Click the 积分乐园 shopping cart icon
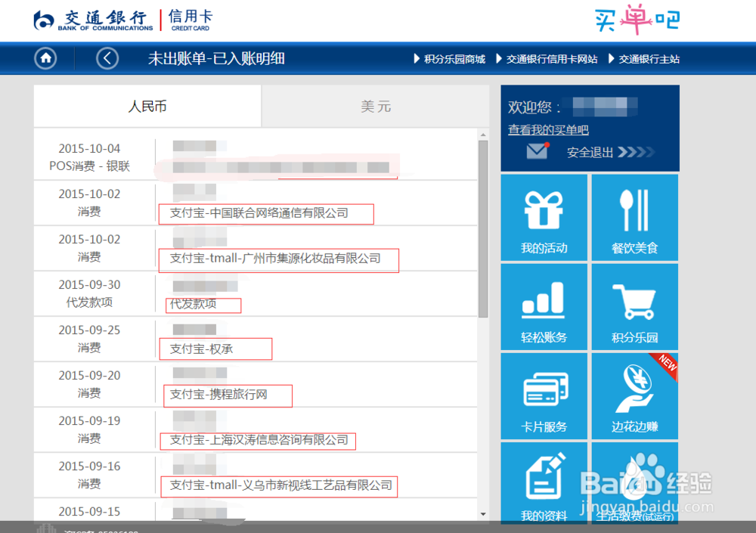This screenshot has height=533, width=756. pyautogui.click(x=634, y=306)
